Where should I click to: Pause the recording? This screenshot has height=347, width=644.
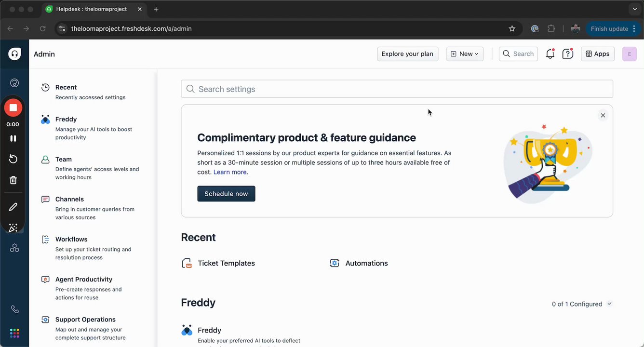pyautogui.click(x=13, y=138)
